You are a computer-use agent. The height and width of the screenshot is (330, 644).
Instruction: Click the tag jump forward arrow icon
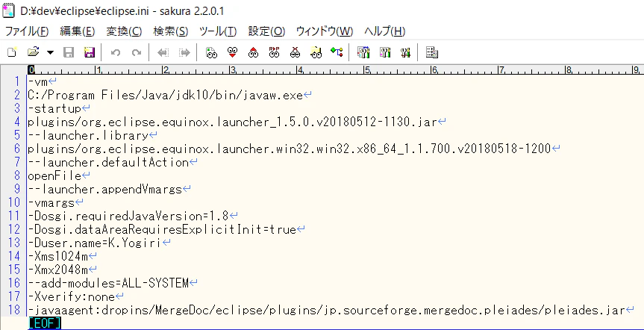click(184, 52)
